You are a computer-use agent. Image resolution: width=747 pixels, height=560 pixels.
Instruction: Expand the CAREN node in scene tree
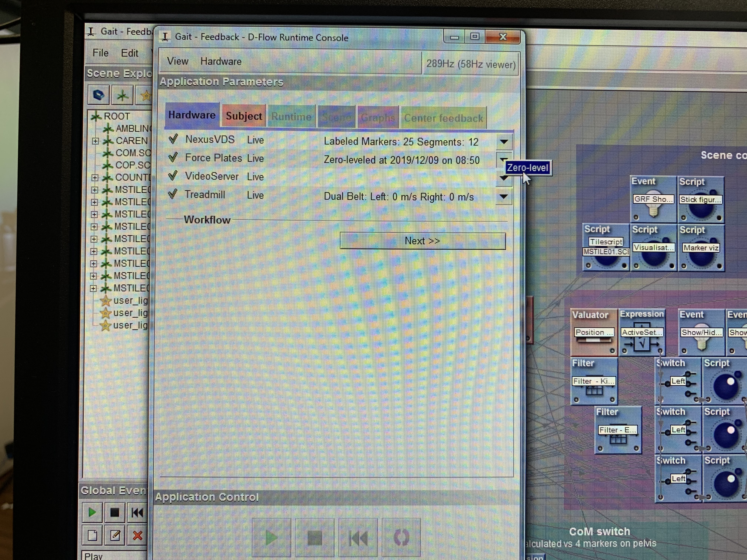[x=96, y=141]
